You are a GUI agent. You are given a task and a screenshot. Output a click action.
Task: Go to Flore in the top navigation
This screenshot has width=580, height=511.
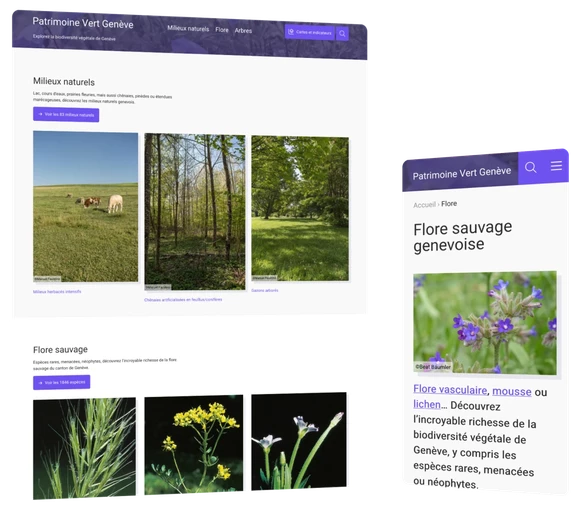(x=222, y=30)
